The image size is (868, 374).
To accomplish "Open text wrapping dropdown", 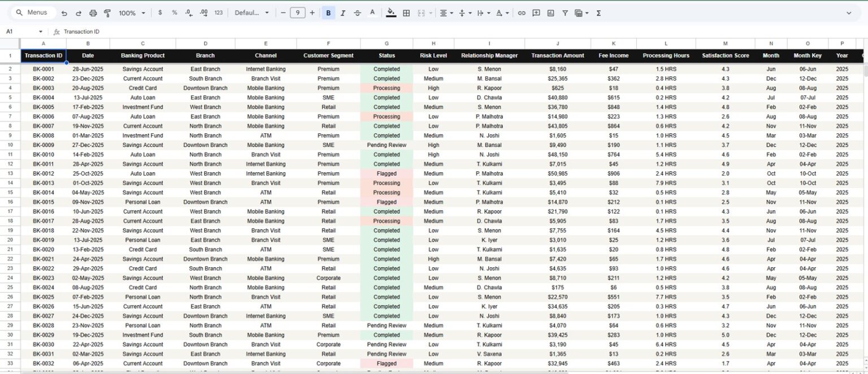I will click(484, 13).
